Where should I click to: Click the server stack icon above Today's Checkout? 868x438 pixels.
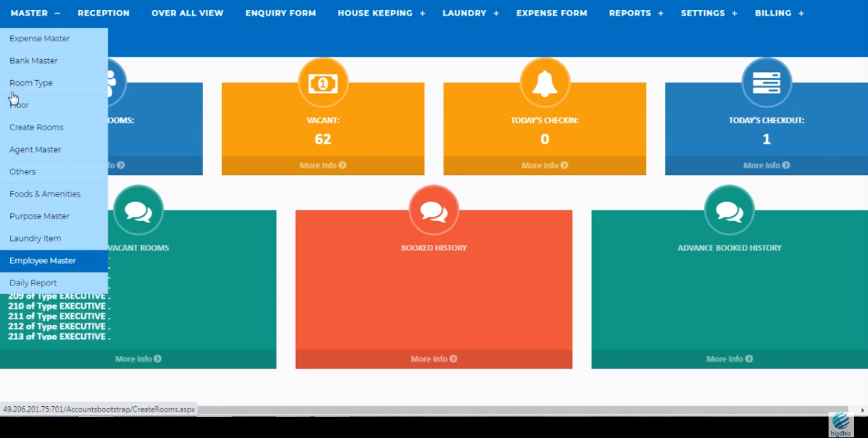coord(766,83)
